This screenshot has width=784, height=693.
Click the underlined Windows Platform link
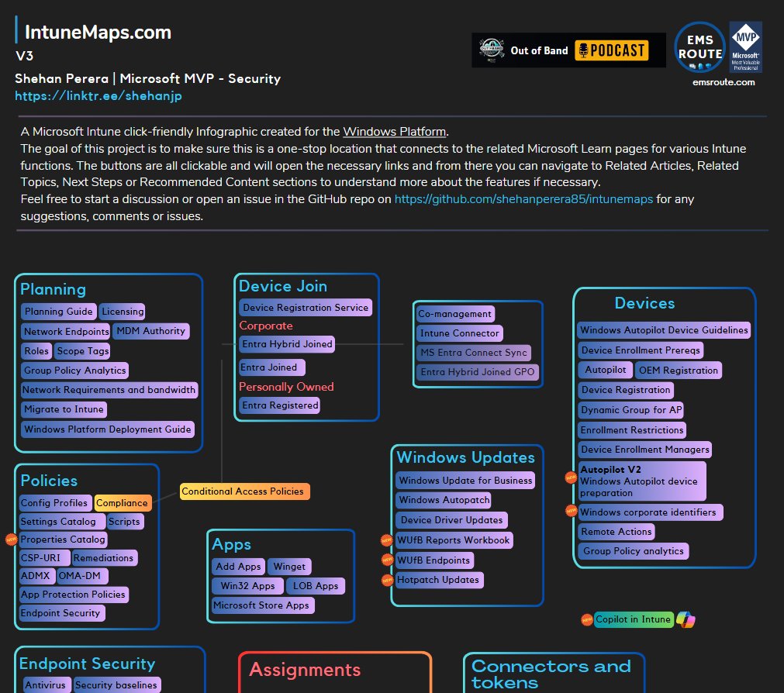[394, 131]
